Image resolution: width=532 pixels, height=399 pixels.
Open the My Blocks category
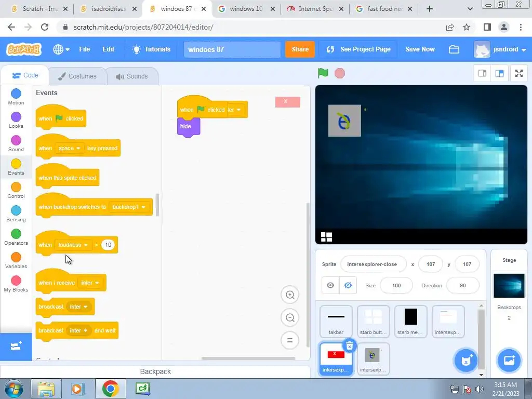tap(16, 284)
